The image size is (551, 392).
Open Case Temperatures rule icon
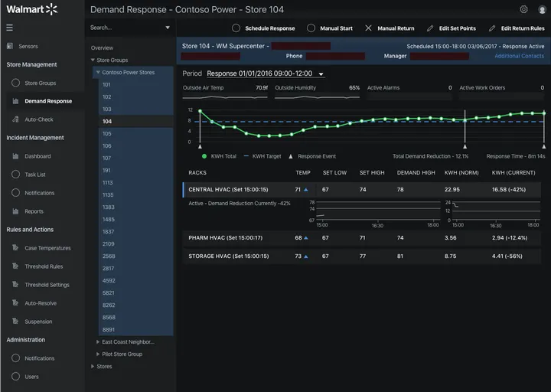pos(15,247)
